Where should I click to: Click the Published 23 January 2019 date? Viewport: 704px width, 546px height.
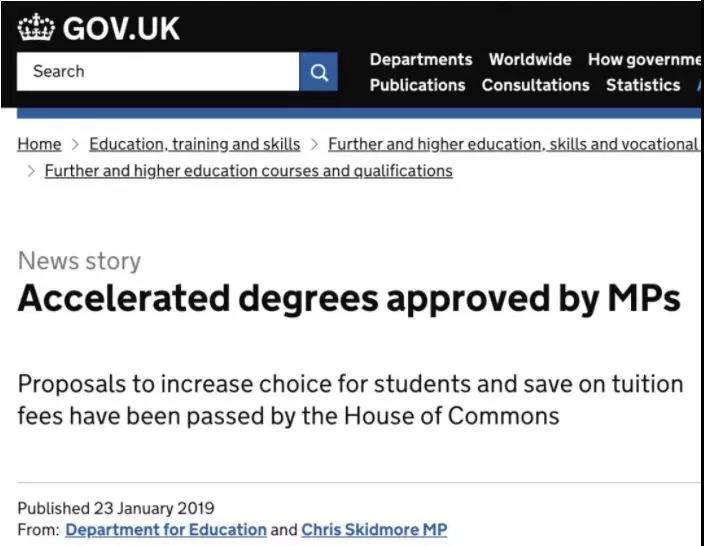click(x=116, y=508)
